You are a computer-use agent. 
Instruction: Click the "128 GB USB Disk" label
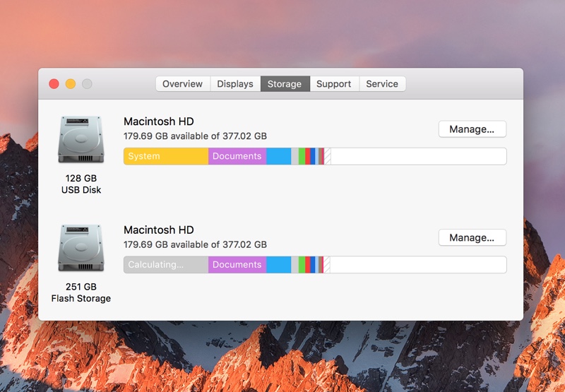tap(81, 184)
